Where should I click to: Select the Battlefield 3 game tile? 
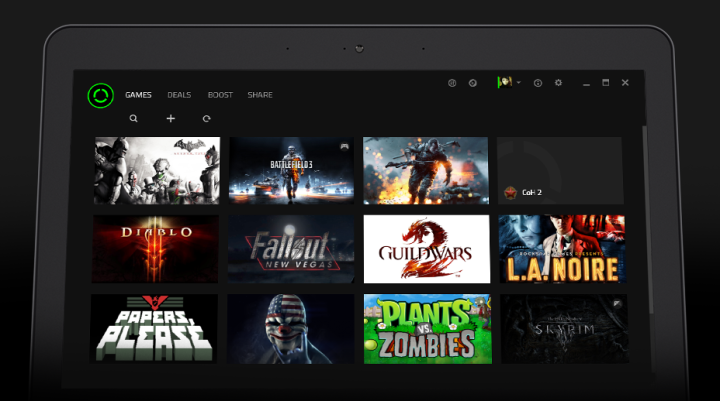tap(291, 170)
